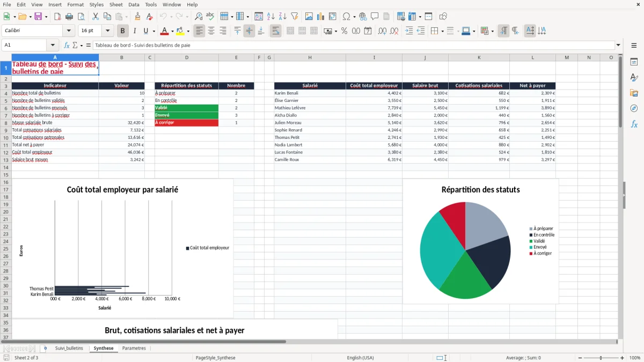Screen dimensions: 644x362
Task: Toggle Center Vertically alignment
Action: [x=249, y=31]
